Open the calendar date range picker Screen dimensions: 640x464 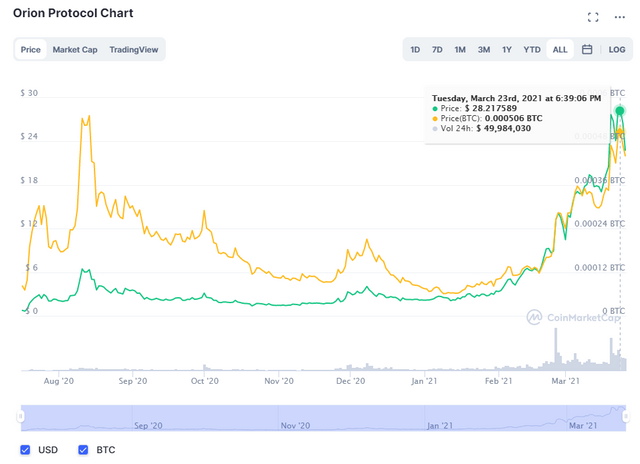point(587,49)
